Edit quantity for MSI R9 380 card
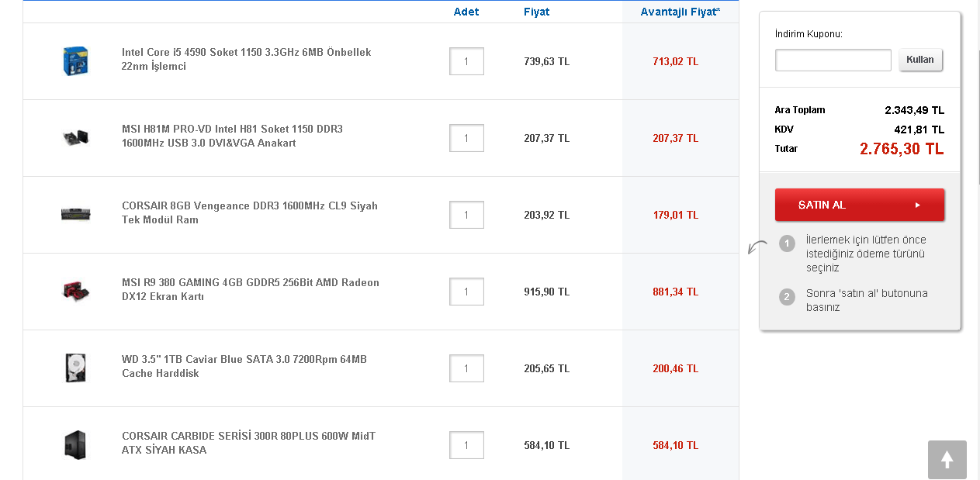Image resolution: width=980 pixels, height=480 pixels. pos(466,292)
